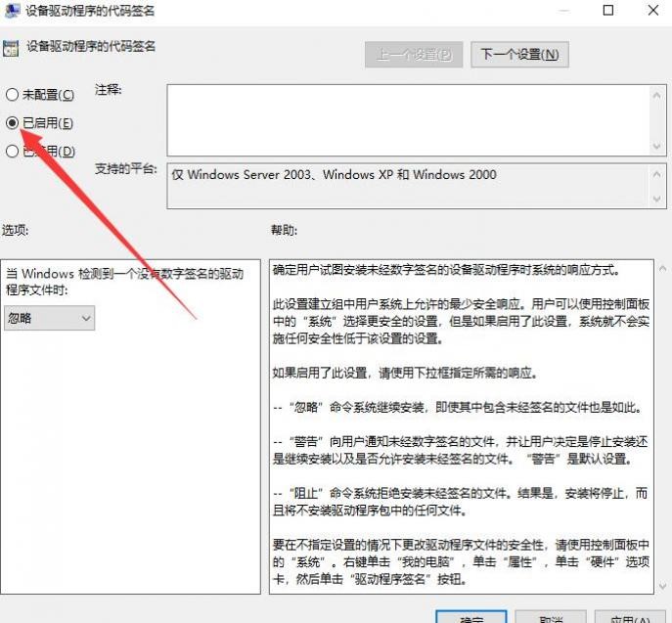Select the 已启用(E) radio option
The image size is (672, 623).
[x=13, y=122]
